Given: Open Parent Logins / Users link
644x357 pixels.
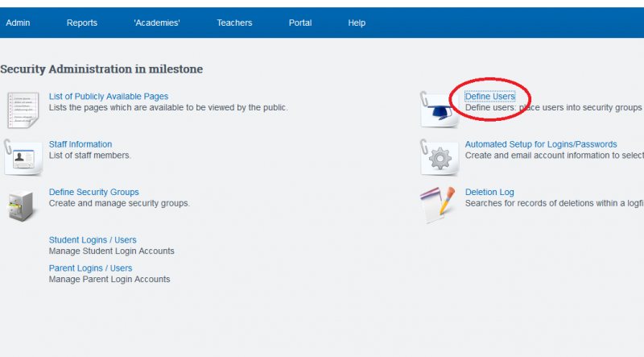Looking at the screenshot, I should coord(90,268).
